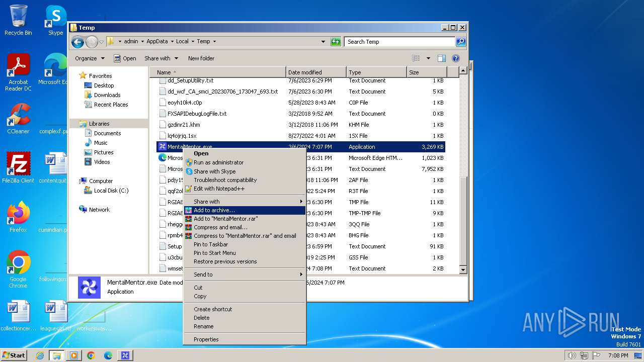Click the New folder button
Viewport: 644px width, 362px height.
(201, 58)
